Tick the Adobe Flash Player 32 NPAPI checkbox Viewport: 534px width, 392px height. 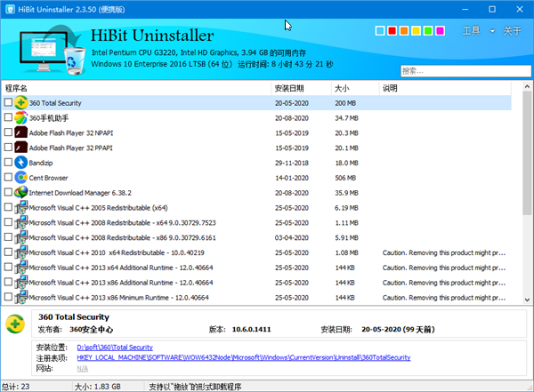click(8, 132)
